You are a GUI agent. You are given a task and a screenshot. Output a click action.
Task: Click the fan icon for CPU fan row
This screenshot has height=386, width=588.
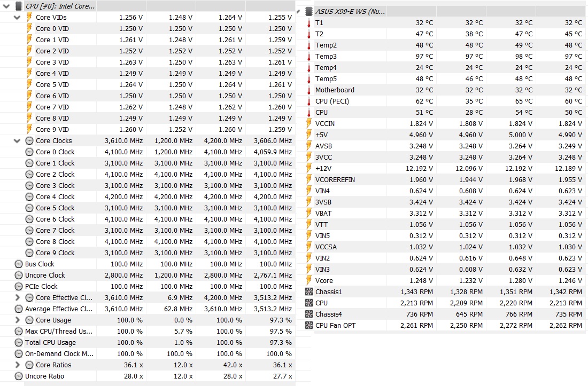(309, 303)
